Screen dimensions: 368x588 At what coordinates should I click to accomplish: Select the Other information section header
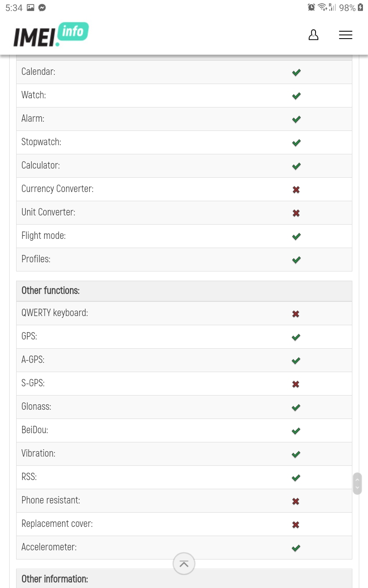184,579
